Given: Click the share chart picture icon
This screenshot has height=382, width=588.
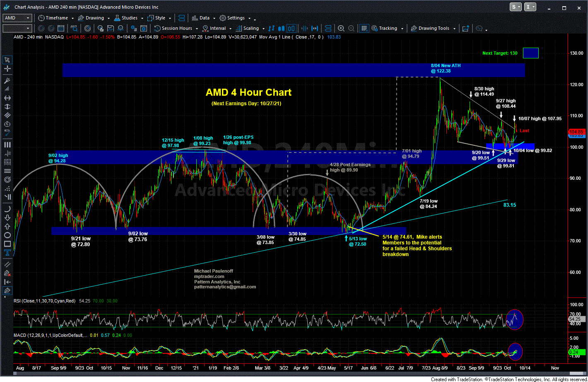Looking at the screenshot, I should tap(466, 28).
